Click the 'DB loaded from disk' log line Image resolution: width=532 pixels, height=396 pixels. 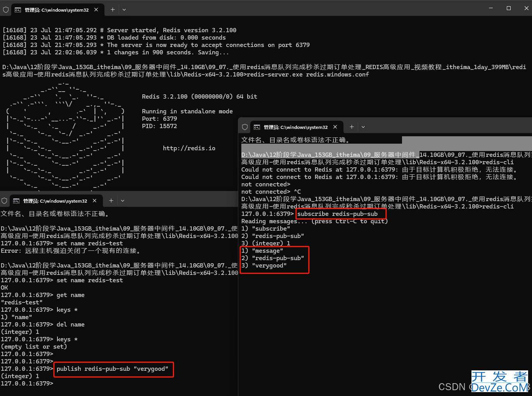(x=114, y=37)
